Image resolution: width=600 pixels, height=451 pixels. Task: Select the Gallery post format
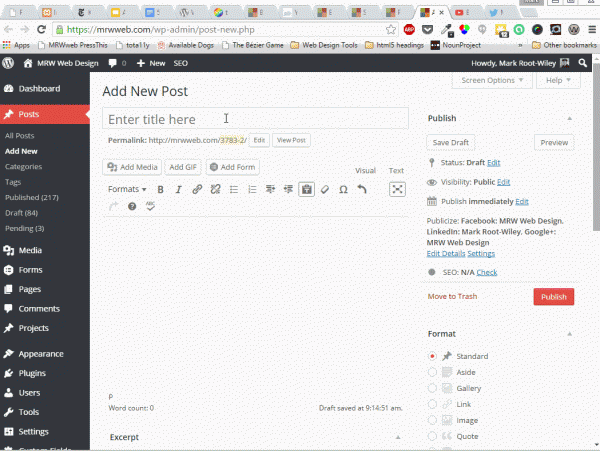pyautogui.click(x=432, y=388)
